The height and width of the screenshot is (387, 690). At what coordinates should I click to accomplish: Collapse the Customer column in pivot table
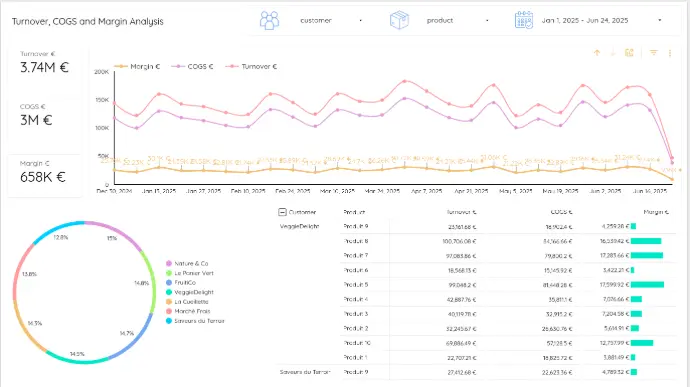(283, 212)
